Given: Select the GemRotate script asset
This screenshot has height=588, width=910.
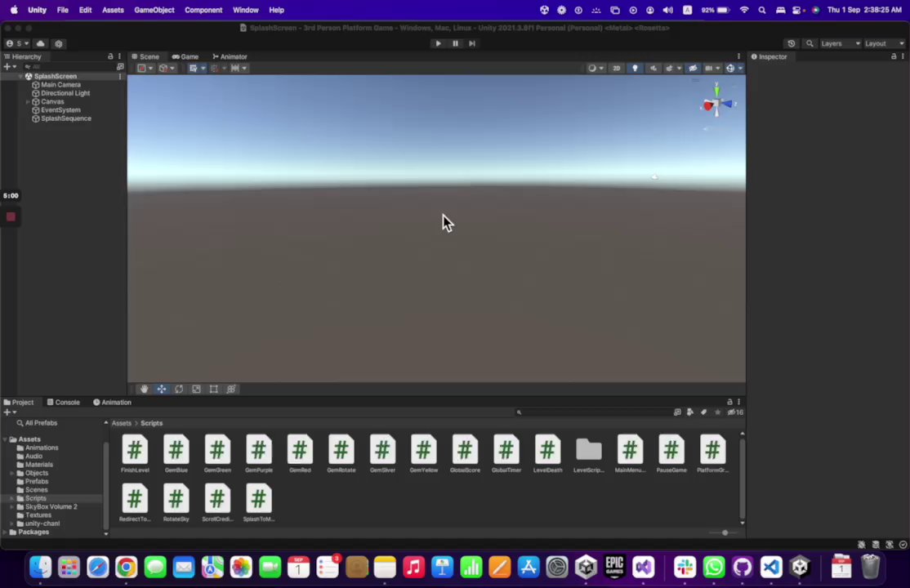Looking at the screenshot, I should coord(341,453).
